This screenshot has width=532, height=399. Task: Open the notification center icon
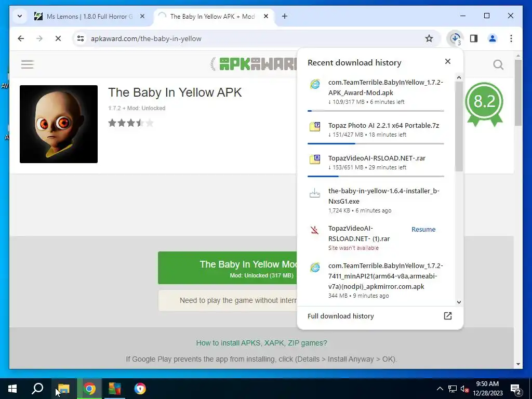click(x=516, y=389)
